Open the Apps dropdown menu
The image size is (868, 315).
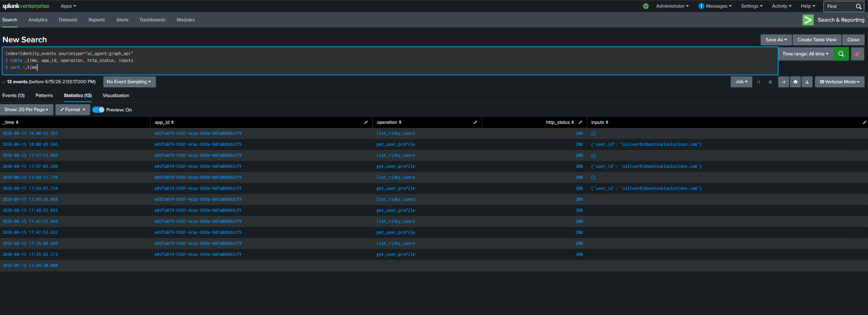coord(68,6)
